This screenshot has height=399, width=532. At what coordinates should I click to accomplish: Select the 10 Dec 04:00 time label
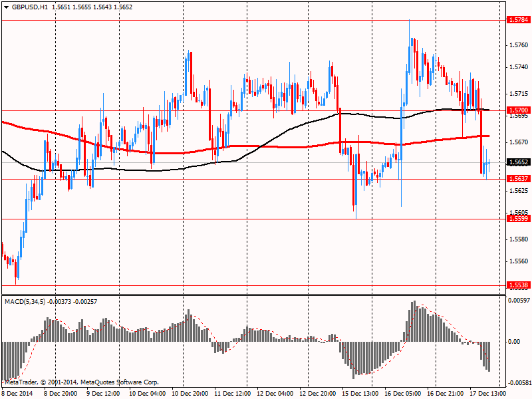[x=147, y=393]
